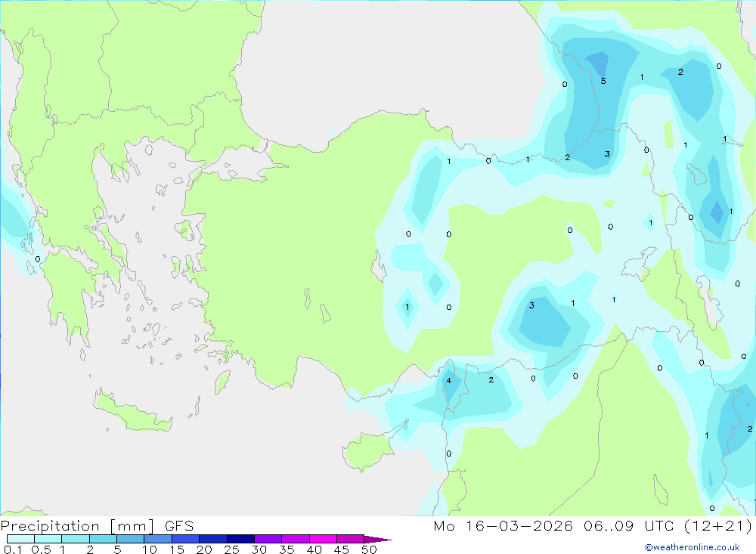Click the 2–5 mm legend color swatch
This screenshot has width=756, height=554.
tap(103, 539)
